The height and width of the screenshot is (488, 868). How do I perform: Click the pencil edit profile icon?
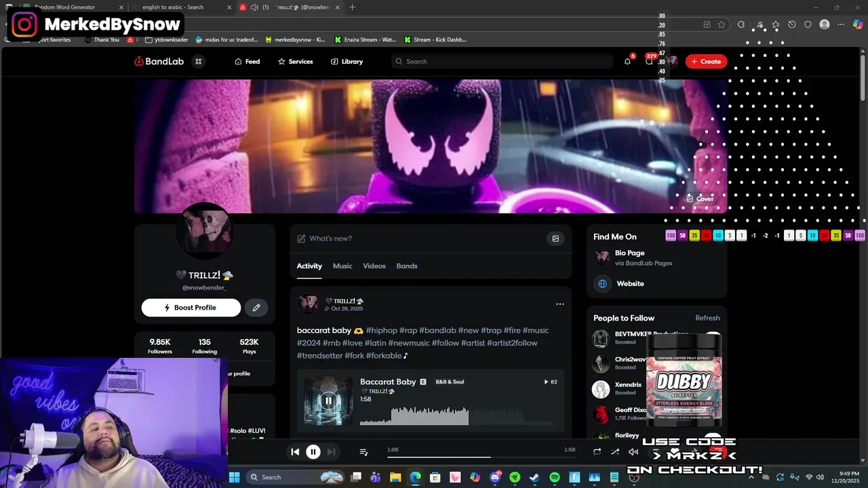[256, 308]
